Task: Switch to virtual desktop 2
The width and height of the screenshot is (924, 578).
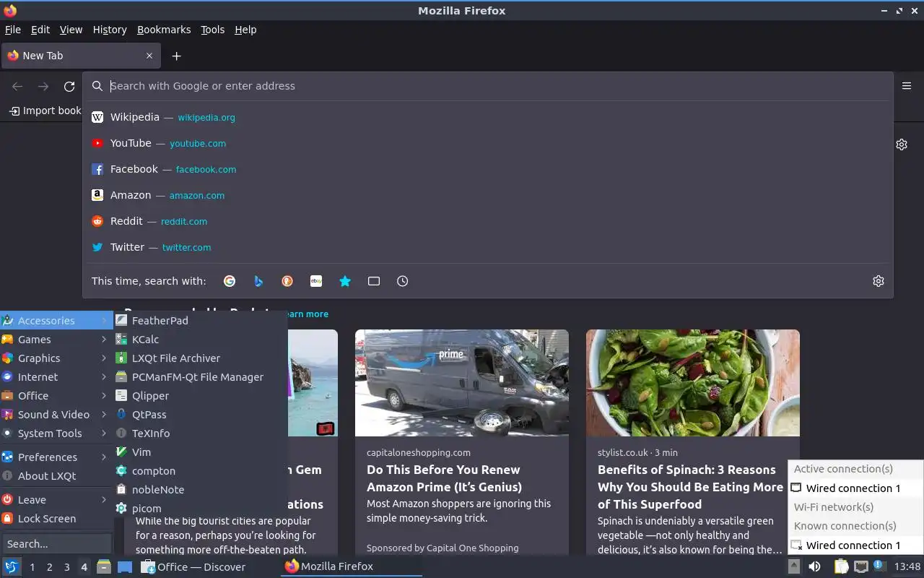Action: click(x=49, y=567)
